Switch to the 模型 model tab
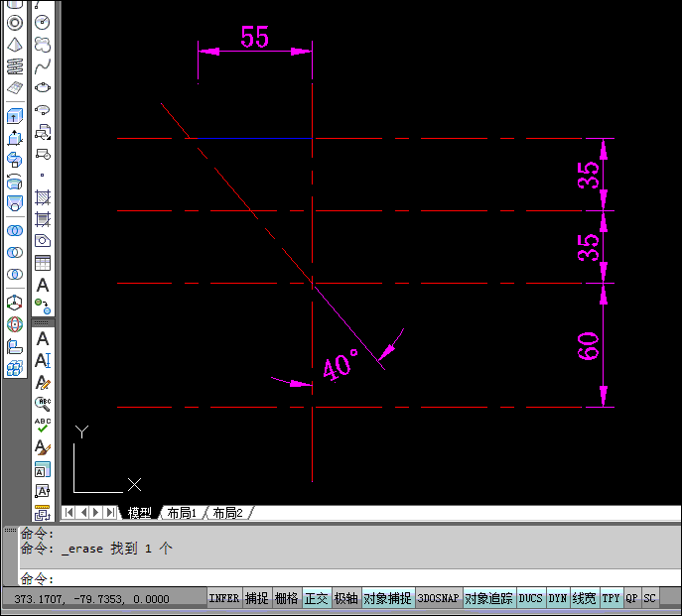 coord(140,513)
